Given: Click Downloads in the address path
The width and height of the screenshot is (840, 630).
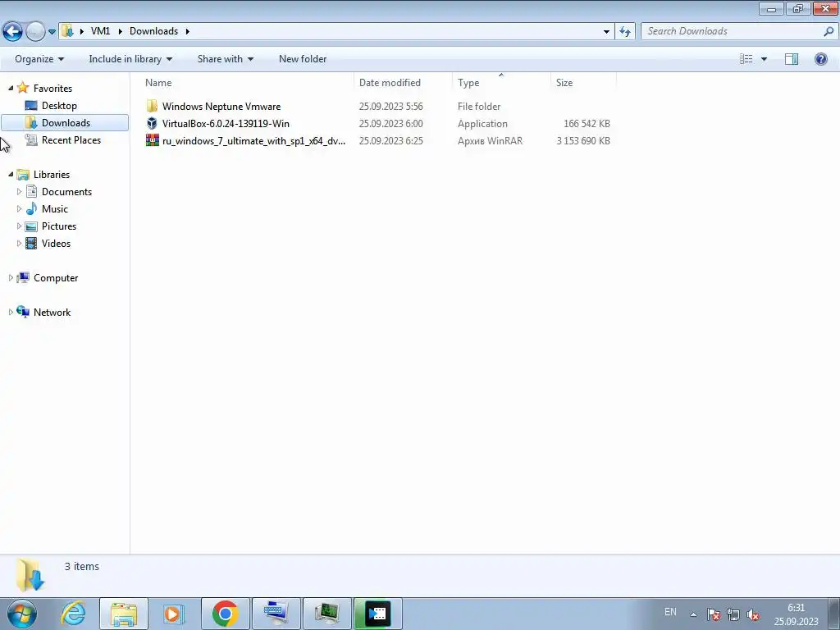Looking at the screenshot, I should pos(153,31).
